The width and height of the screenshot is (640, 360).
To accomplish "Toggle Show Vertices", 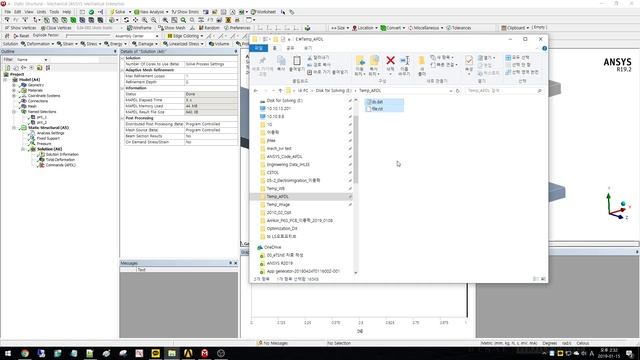I will (20, 28).
